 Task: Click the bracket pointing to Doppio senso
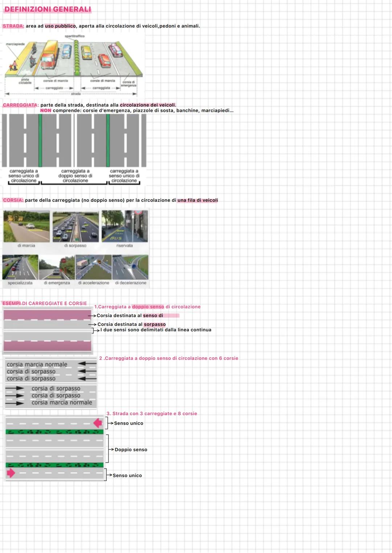tap(109, 449)
